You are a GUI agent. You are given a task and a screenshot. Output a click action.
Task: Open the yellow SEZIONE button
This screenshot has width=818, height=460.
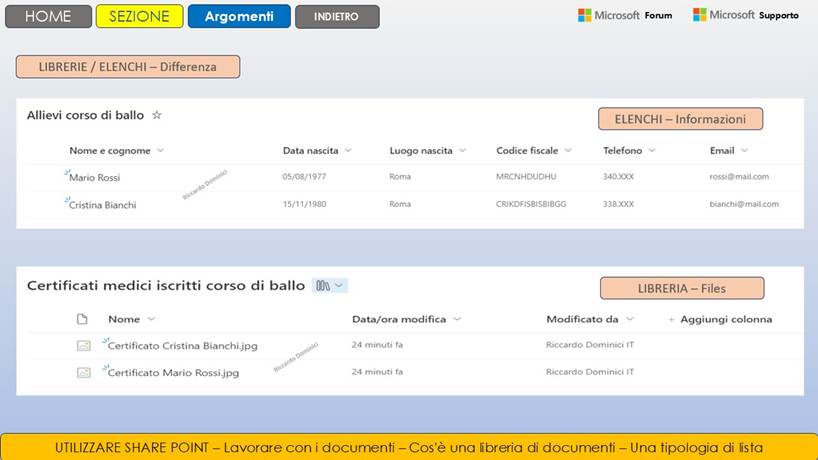(x=139, y=16)
